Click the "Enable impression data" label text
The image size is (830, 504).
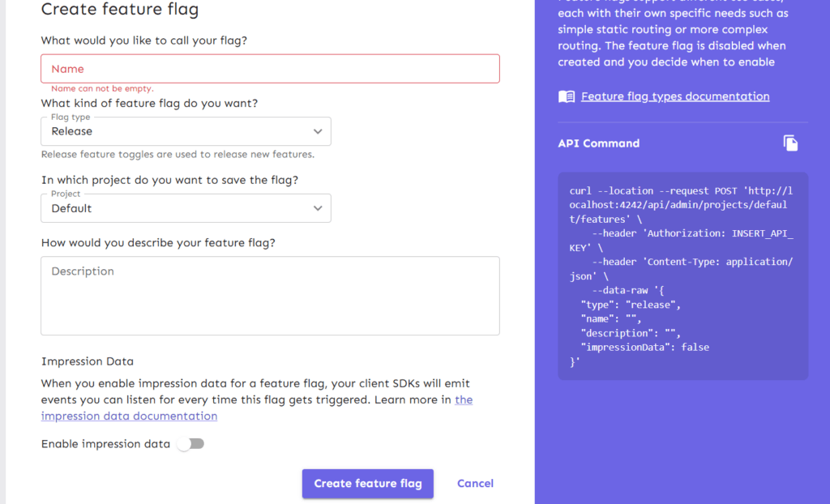pyautogui.click(x=105, y=444)
